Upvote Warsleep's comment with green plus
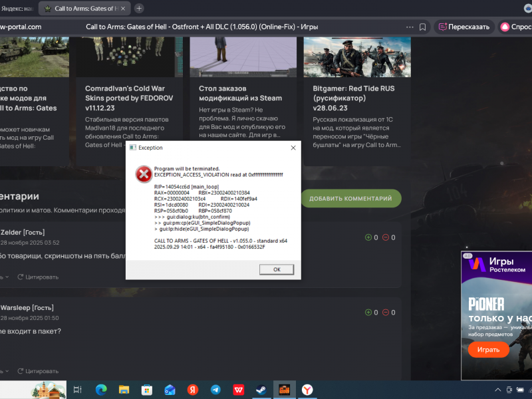The width and height of the screenshot is (532, 399). (x=368, y=313)
